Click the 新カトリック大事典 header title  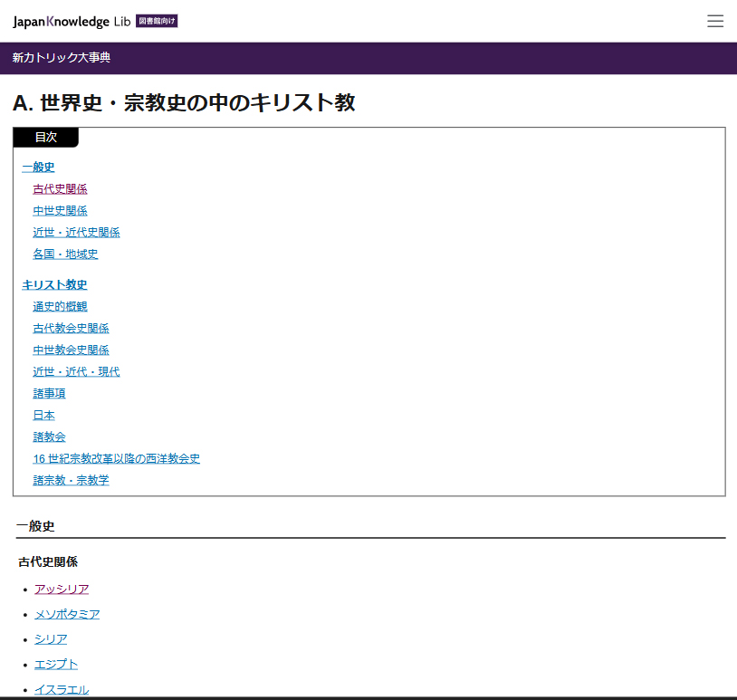click(61, 57)
